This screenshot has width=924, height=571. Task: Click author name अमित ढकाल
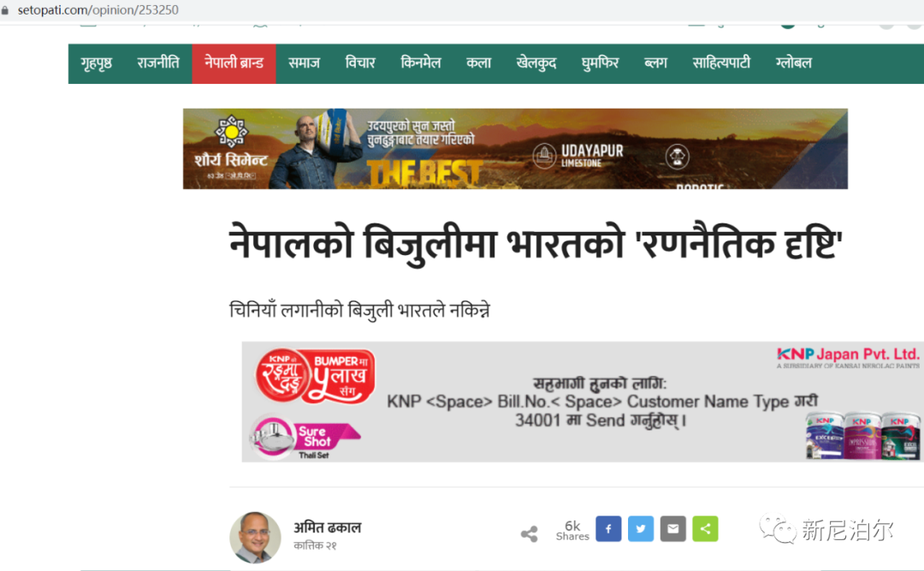tap(327, 527)
